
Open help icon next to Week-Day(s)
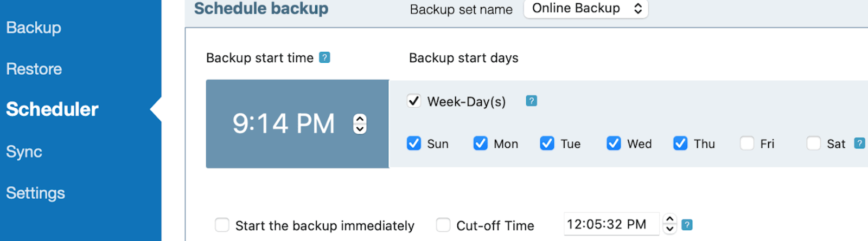[x=532, y=101]
